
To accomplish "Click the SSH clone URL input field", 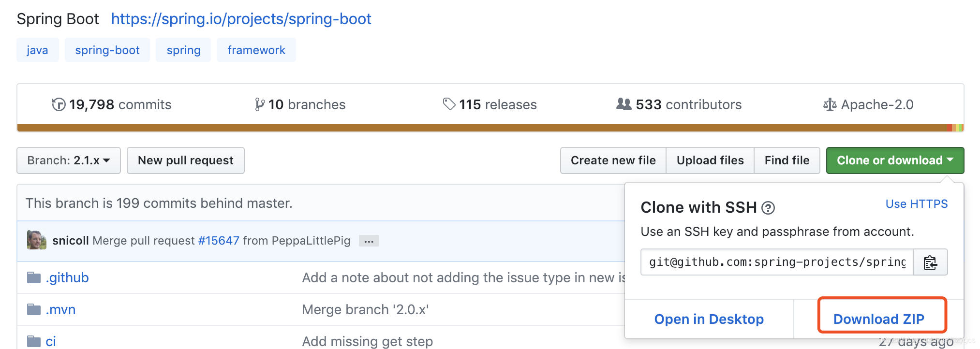I will pos(777,262).
